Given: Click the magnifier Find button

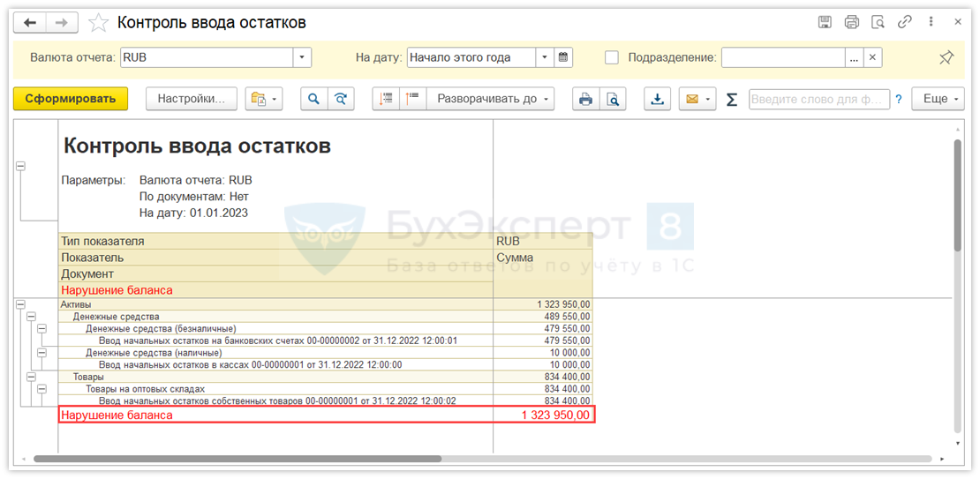Looking at the screenshot, I should [x=314, y=99].
